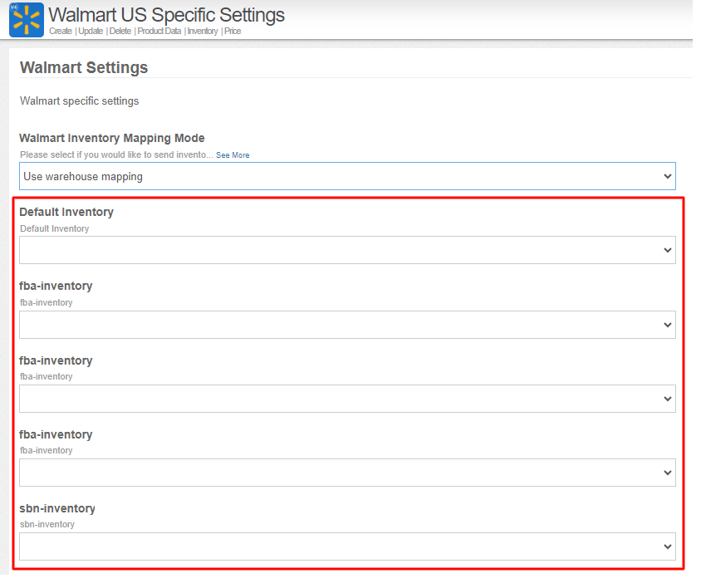
Task: Open the second fba-inventory dropdown
Action: 347,399
